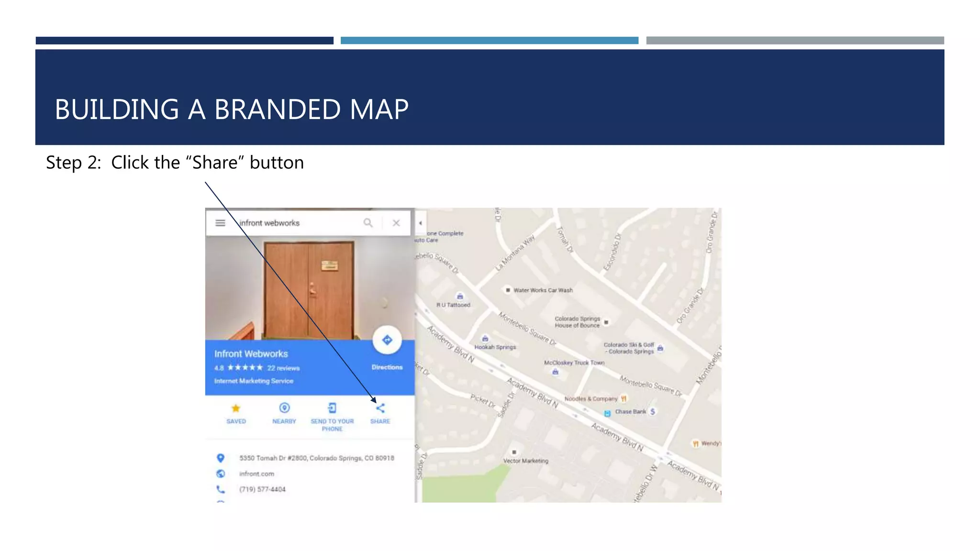Click the 'Directions' text label
Screen dimensions: 980x551
point(387,367)
